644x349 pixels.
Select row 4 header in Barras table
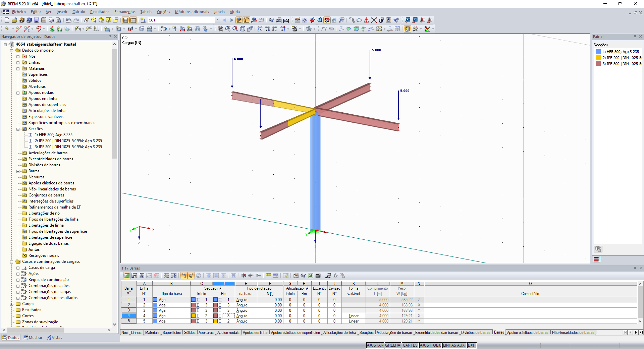pos(128,316)
